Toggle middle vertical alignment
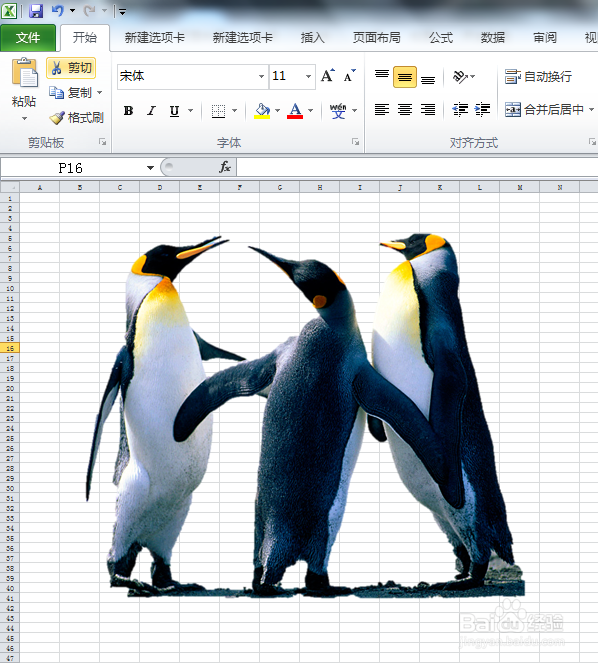Screen dimensions: 598x663 point(405,77)
